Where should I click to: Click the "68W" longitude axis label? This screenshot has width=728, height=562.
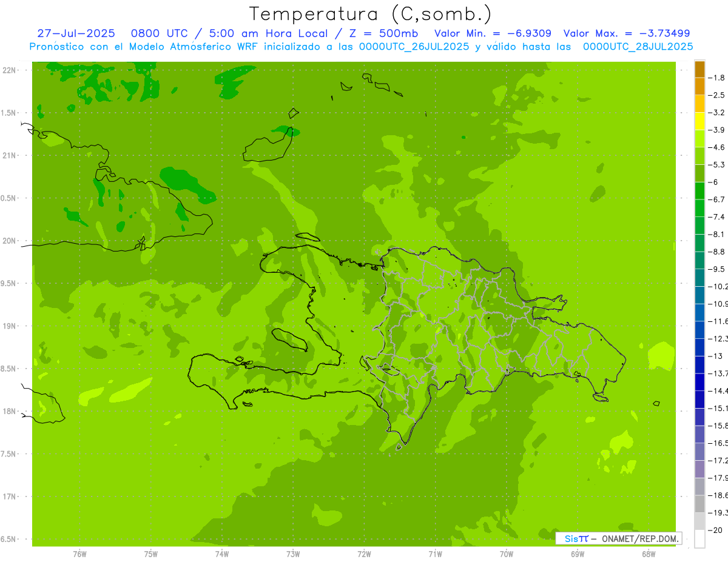(649, 554)
